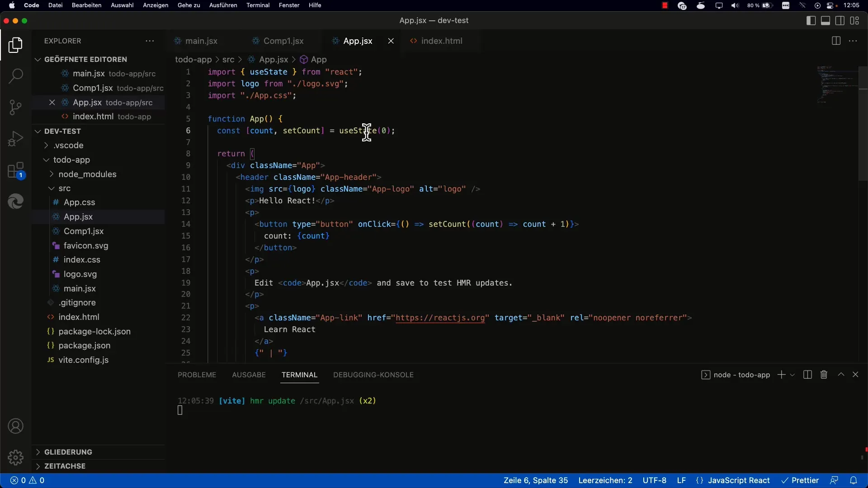Open App.css in the file tree
Screen dimensions: 868x488
point(79,202)
